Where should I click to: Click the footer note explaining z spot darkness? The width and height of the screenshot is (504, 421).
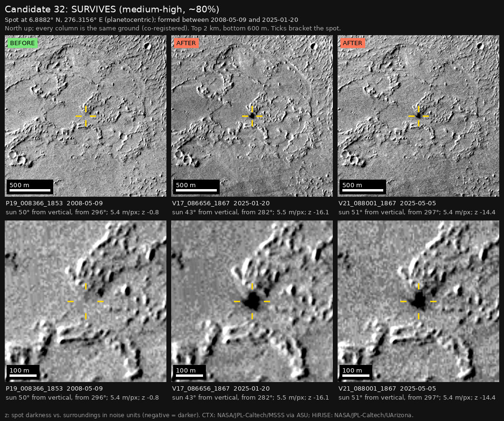click(209, 415)
